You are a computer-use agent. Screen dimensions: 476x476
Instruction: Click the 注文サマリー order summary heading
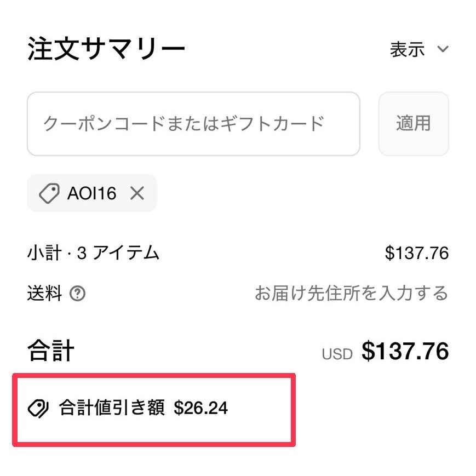pos(106,49)
